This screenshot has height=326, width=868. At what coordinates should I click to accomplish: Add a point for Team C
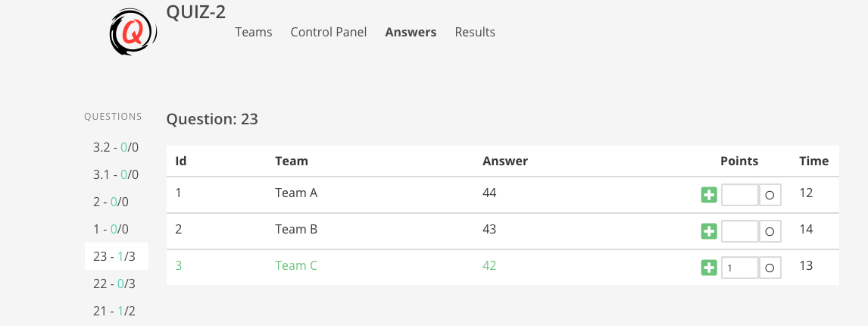click(x=709, y=268)
